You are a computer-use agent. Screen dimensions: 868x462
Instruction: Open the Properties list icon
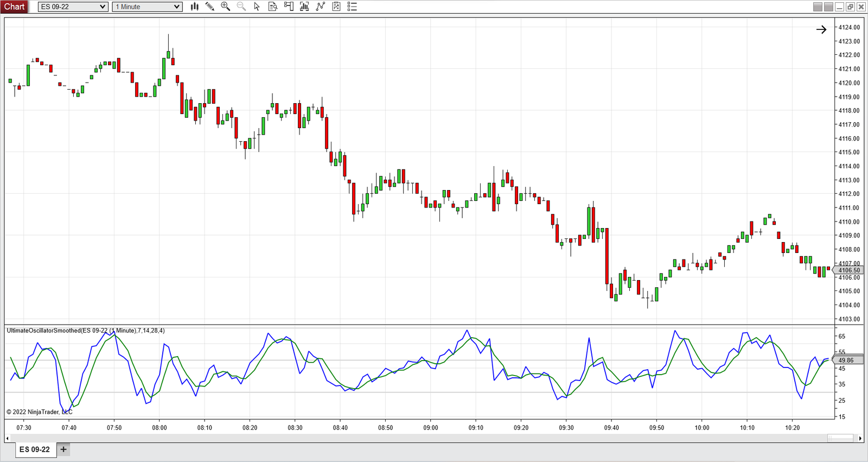click(x=352, y=7)
